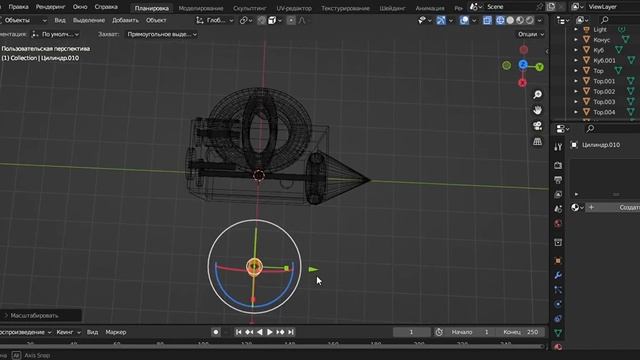Open the Particles properties tab
Viewport: 640px width, 360px height.
pos(558,290)
